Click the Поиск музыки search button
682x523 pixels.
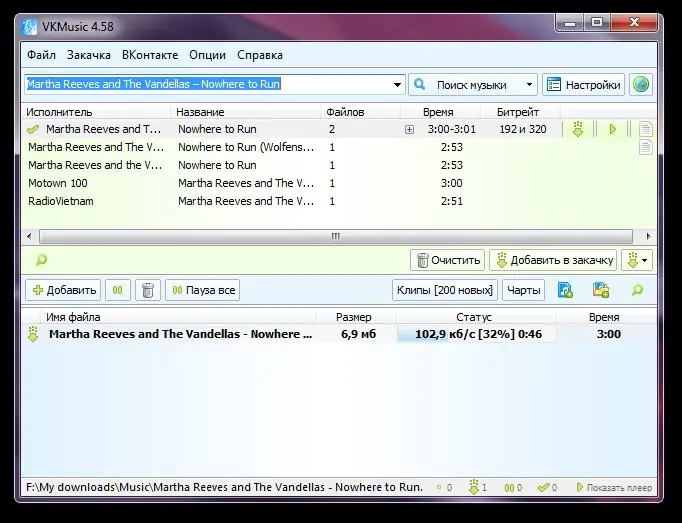coord(465,84)
